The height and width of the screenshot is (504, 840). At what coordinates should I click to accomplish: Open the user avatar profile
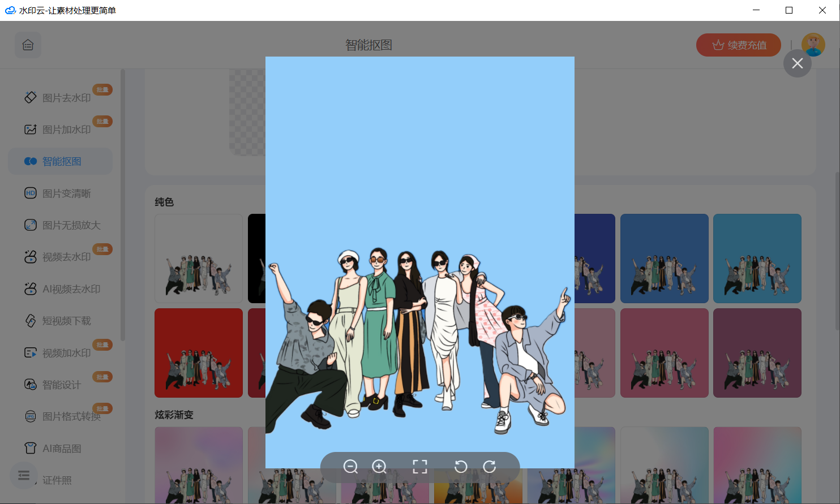click(x=813, y=45)
